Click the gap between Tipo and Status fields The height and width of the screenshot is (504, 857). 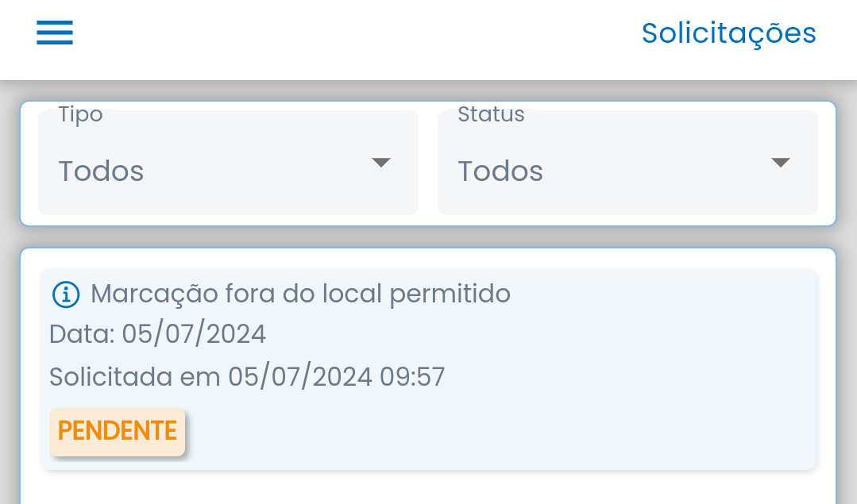coord(428,163)
